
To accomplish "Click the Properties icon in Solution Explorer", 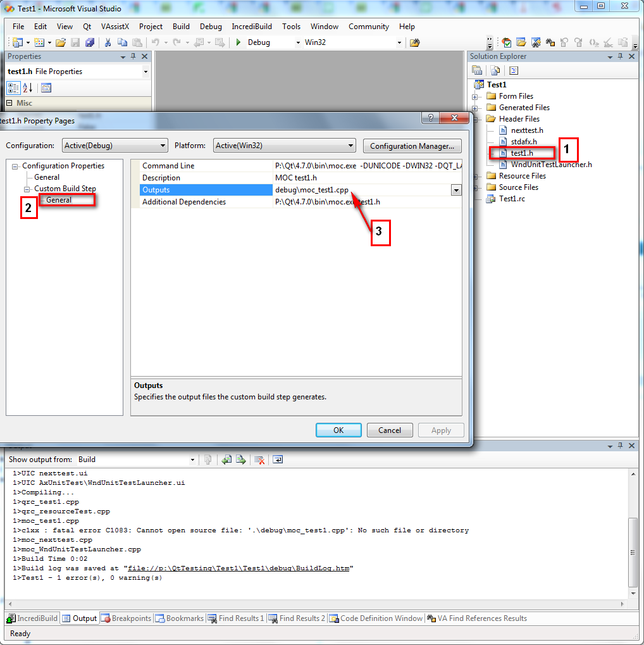I will coord(476,70).
